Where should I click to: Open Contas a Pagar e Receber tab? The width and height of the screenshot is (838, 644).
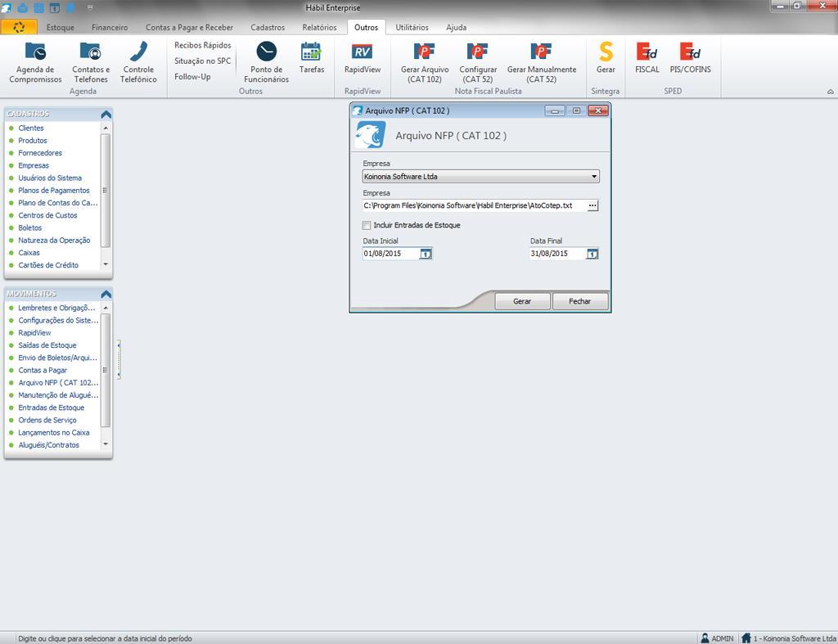point(189,27)
